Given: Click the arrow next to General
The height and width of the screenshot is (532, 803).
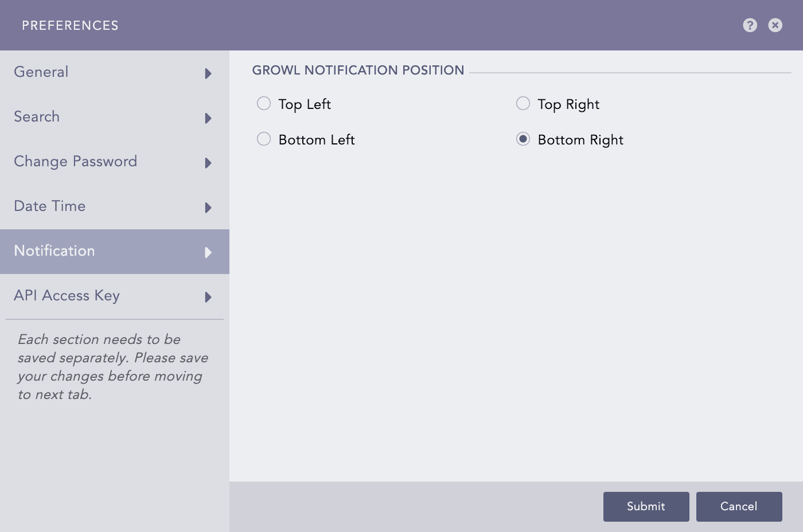Looking at the screenshot, I should click(208, 73).
